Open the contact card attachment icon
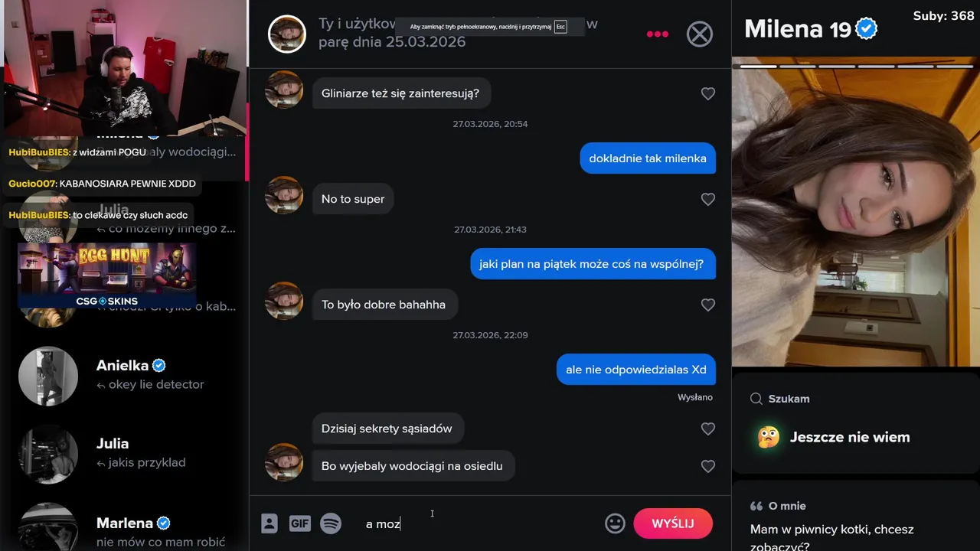 269,523
